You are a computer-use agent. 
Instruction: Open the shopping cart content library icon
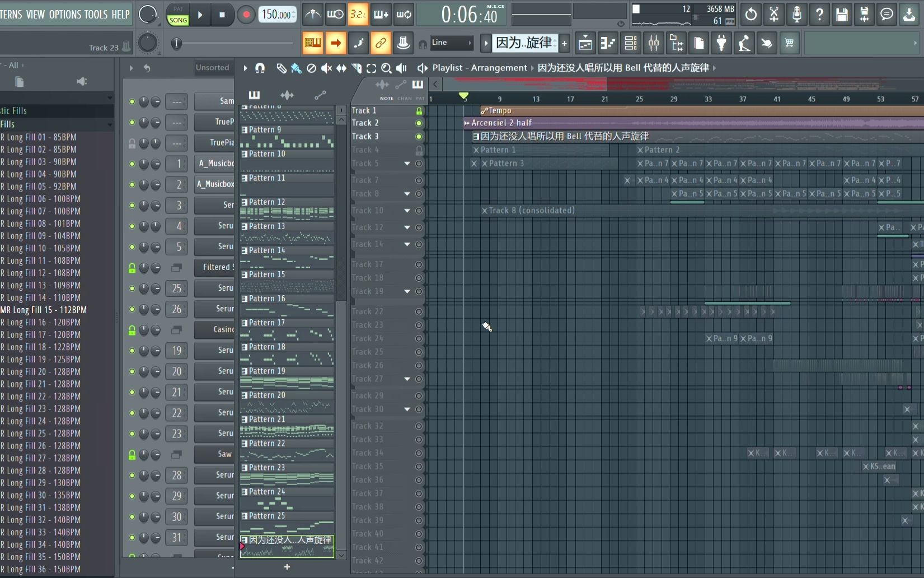click(x=789, y=43)
